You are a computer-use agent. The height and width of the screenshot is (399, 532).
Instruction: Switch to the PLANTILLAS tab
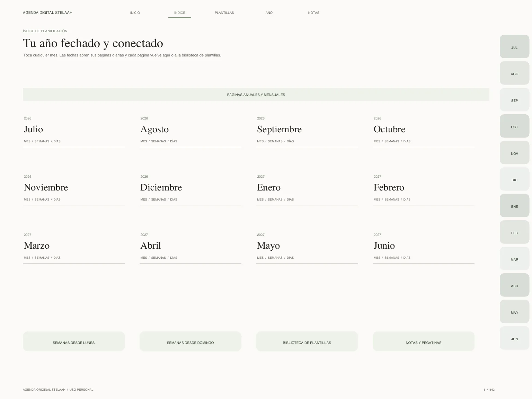224,13
